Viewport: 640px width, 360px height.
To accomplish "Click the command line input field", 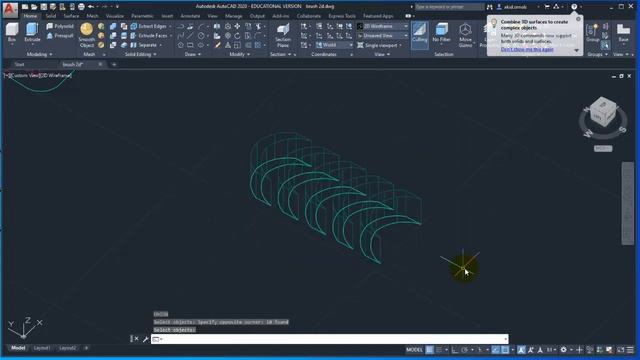I will point(330,339).
